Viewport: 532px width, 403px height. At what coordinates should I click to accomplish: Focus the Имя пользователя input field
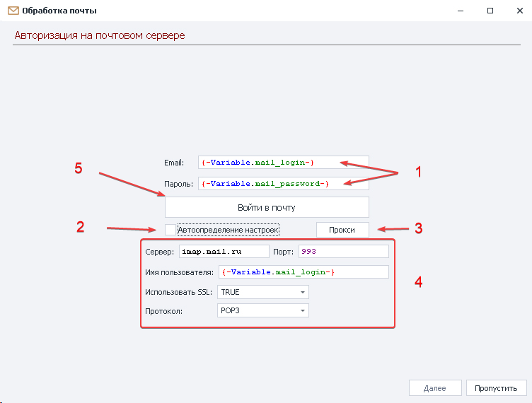(303, 272)
